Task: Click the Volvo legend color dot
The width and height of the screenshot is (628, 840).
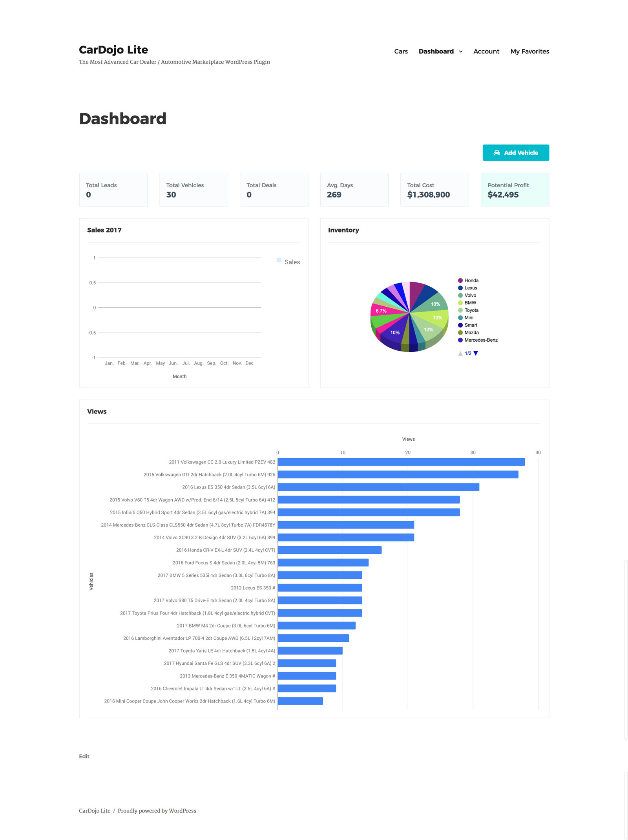Action: coord(460,295)
